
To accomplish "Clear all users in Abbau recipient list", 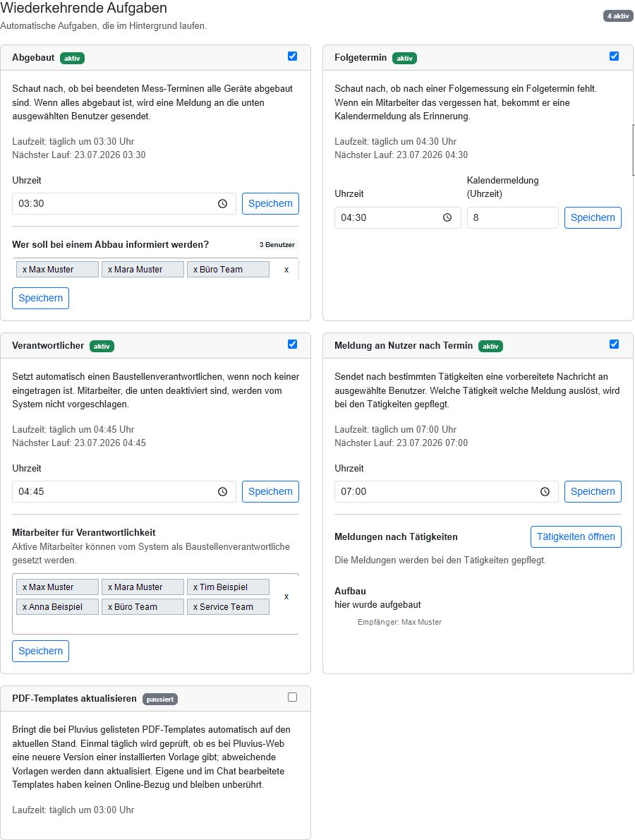I will pyautogui.click(x=286, y=270).
